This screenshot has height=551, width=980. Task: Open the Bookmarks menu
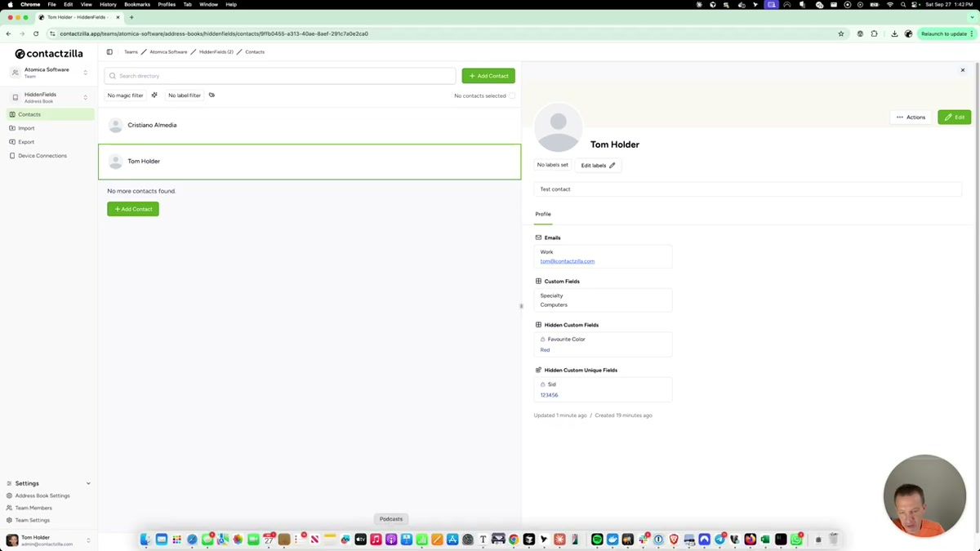136,4
